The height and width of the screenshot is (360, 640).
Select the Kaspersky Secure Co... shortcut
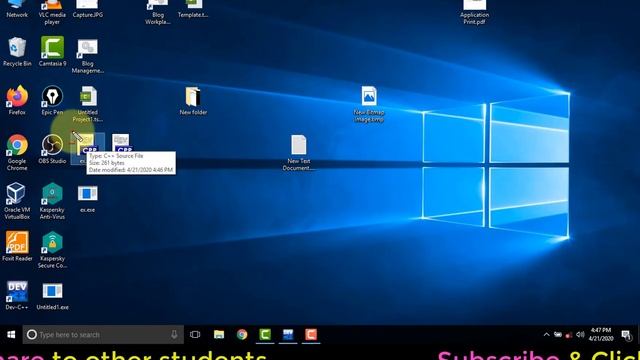click(52, 250)
